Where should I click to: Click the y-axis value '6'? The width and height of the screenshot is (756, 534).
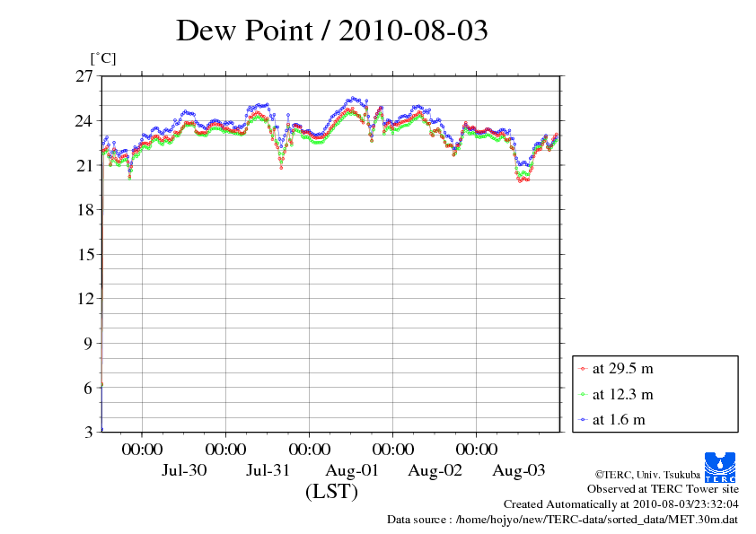point(88,388)
